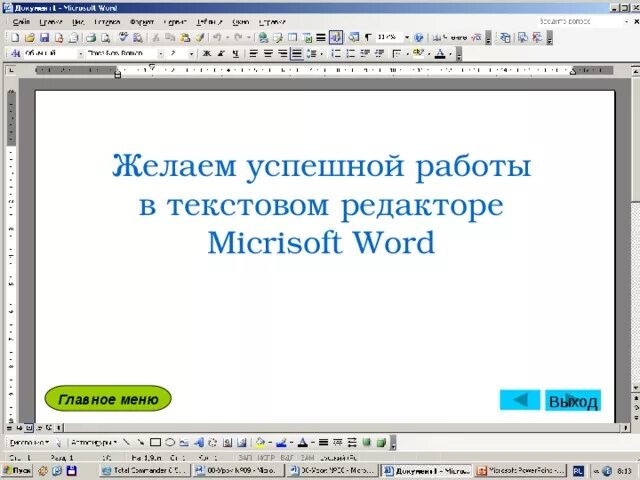The height and width of the screenshot is (480, 640).
Task: Open the Автофигуры dropdown
Action: click(94, 442)
